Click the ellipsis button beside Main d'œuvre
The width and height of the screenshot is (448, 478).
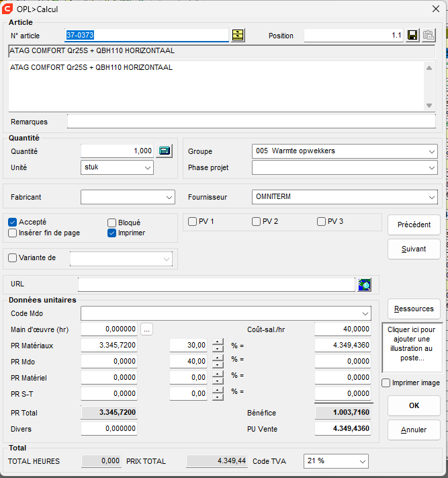(x=147, y=329)
